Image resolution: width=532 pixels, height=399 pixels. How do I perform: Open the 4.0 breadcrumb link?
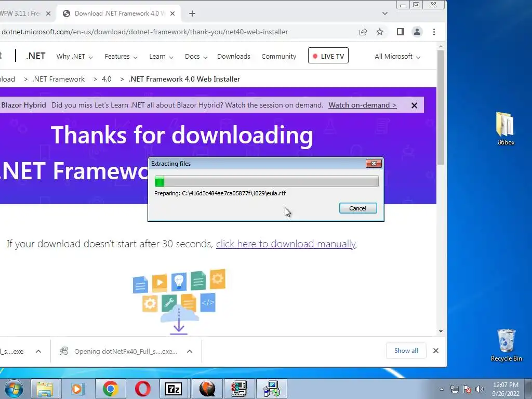[107, 79]
